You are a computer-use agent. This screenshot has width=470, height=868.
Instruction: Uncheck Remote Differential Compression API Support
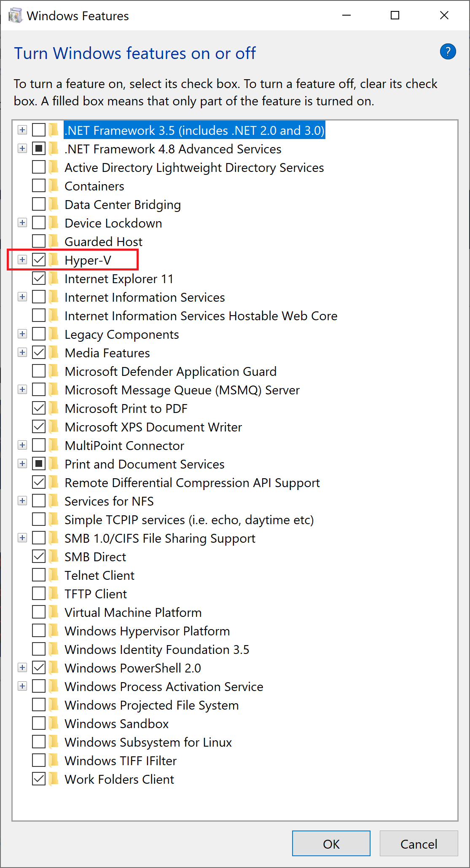click(39, 482)
